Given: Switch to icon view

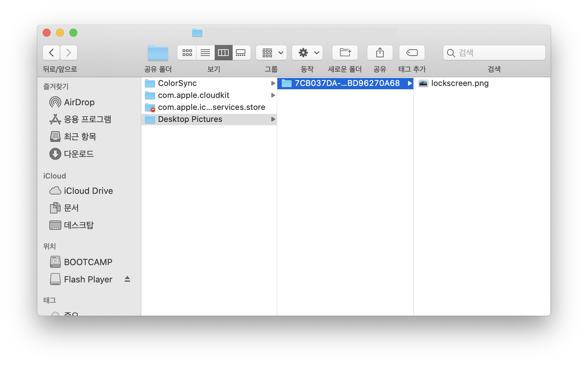Looking at the screenshot, I should click(x=187, y=53).
